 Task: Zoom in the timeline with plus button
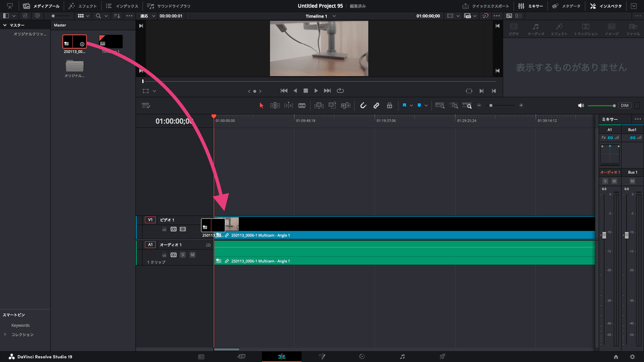pos(521,106)
